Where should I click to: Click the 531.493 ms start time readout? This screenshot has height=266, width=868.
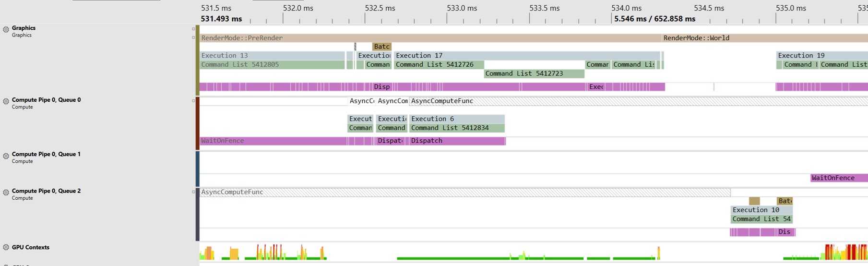pyautogui.click(x=221, y=19)
